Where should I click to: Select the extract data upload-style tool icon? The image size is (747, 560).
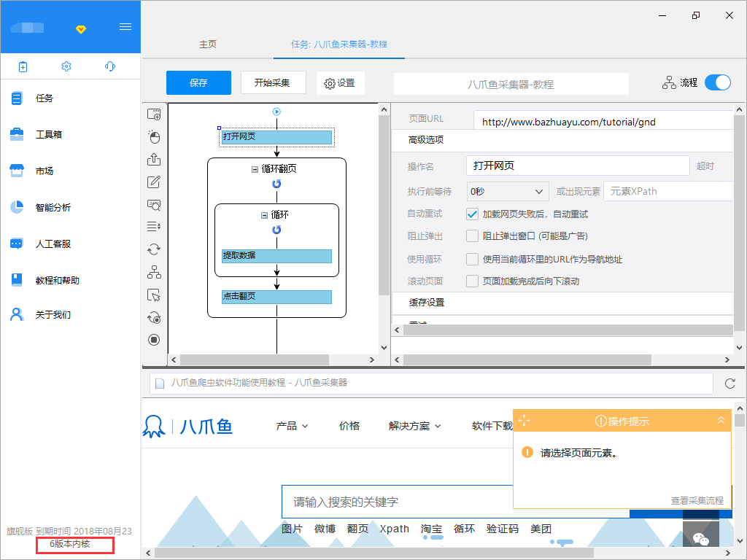point(154,159)
